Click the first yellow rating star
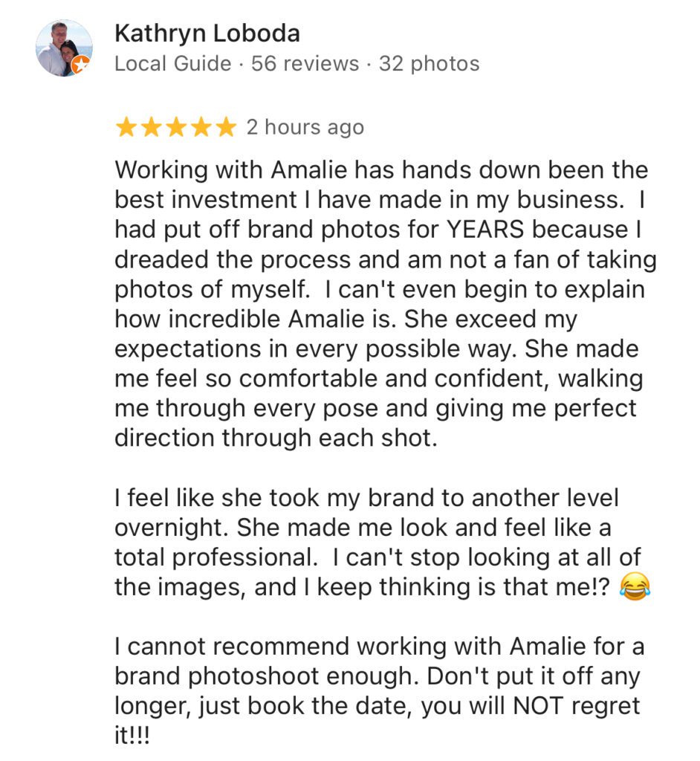700x761 pixels. coord(126,128)
